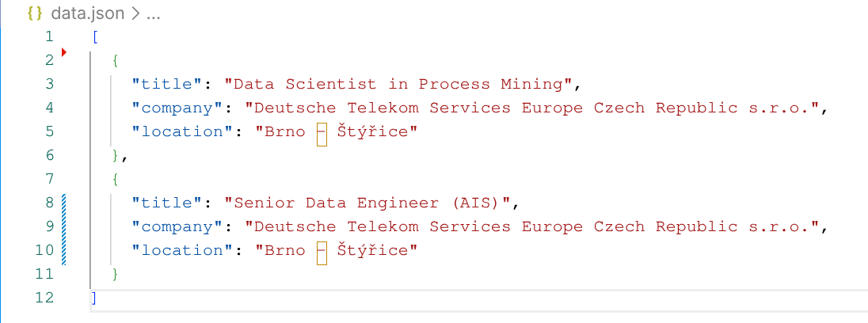868x323 pixels.
Task: Click the JSON braces file icon
Action: pos(36,13)
